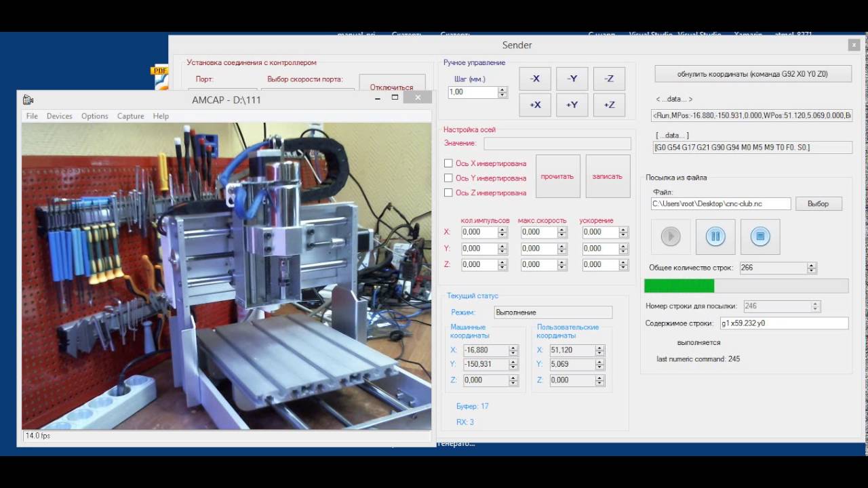868x488 pixels.
Task: Click user X coordinate field 51,120
Action: point(576,350)
